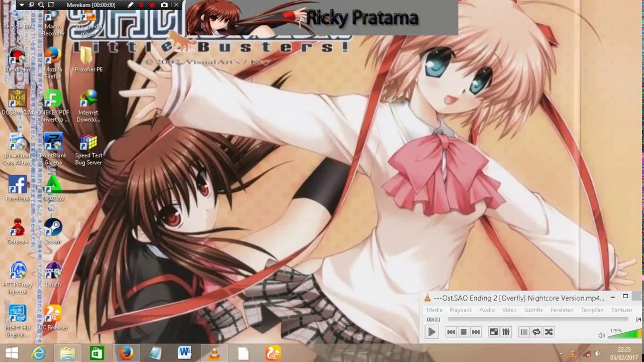Select the UC Browser desktop icon
The width and height of the screenshot is (644, 362).
(53, 318)
